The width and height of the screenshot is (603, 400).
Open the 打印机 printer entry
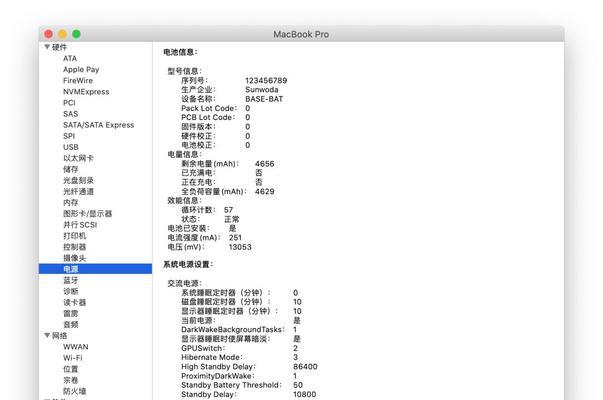(75, 236)
